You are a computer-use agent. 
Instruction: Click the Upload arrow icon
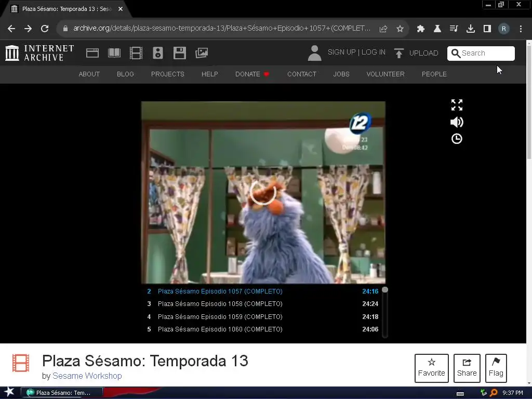tap(399, 53)
